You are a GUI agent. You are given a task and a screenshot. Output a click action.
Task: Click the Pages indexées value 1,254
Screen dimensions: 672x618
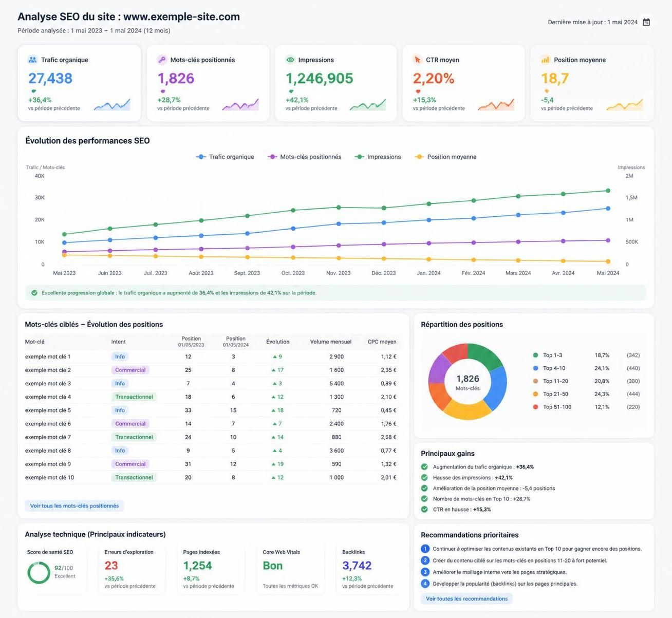point(198,566)
